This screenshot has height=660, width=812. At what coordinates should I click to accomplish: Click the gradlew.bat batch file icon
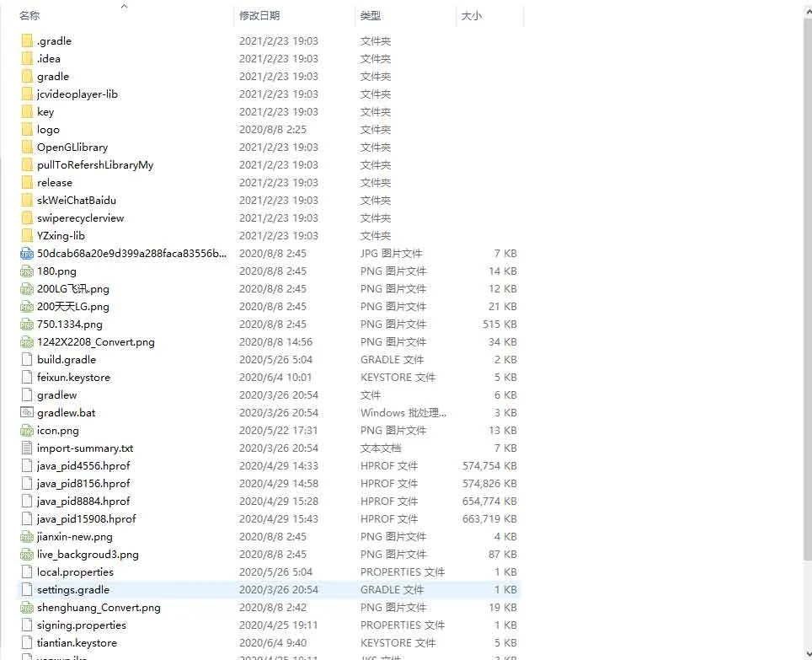coord(27,412)
